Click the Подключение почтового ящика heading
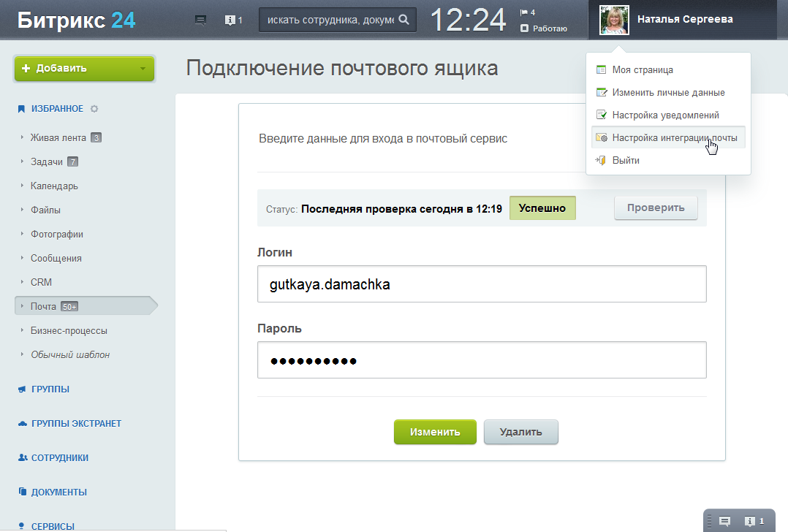Screen dimensions: 788x532 [x=342, y=68]
